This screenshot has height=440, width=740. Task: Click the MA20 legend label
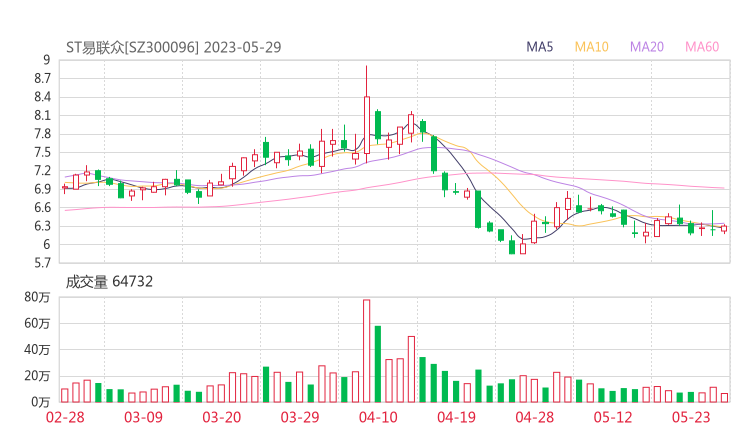pos(647,47)
